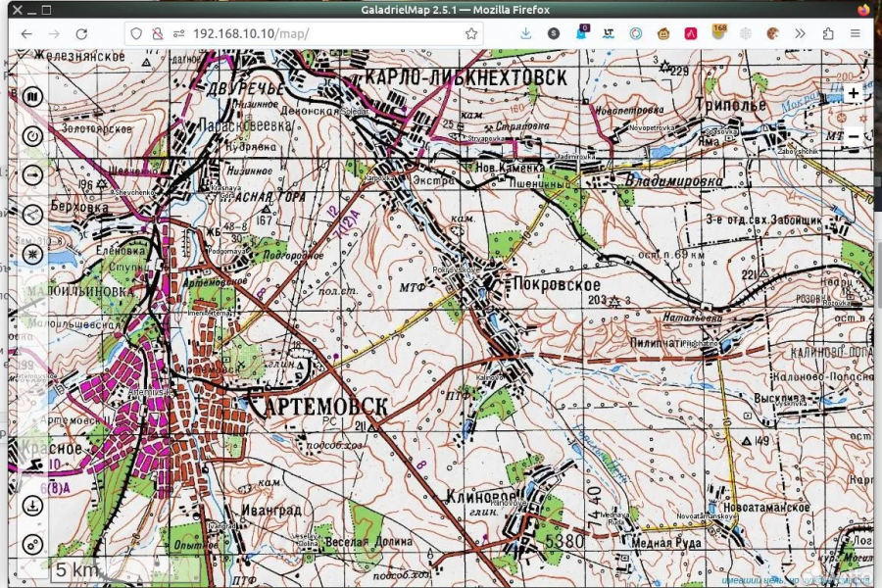Click the Владимировка village label
Viewport: 882px width, 588px height.
(674, 180)
